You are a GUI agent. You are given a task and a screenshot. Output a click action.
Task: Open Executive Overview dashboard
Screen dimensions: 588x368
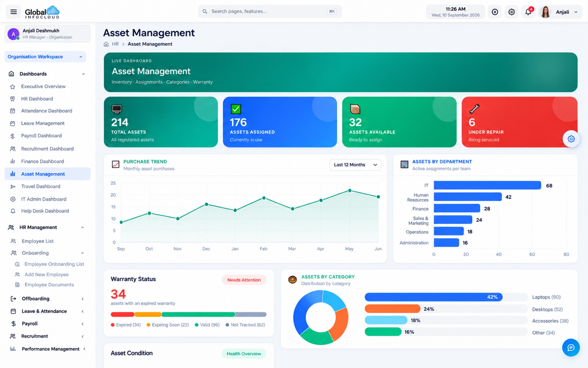(43, 86)
